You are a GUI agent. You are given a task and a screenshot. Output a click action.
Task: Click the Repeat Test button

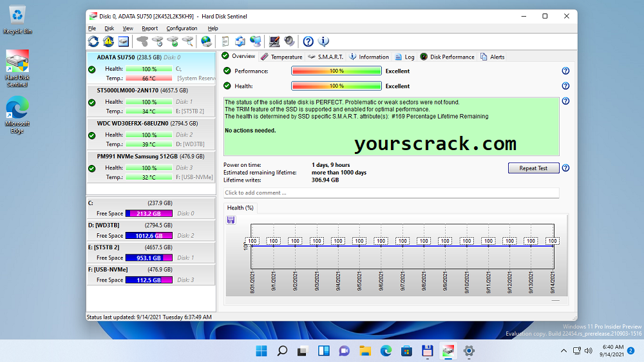[x=533, y=168]
